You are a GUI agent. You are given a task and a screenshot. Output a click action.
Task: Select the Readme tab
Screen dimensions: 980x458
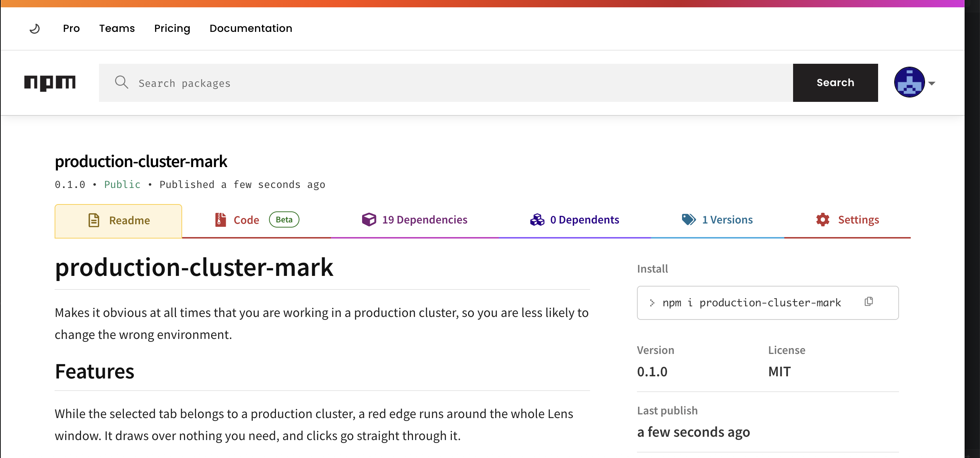pyautogui.click(x=118, y=221)
